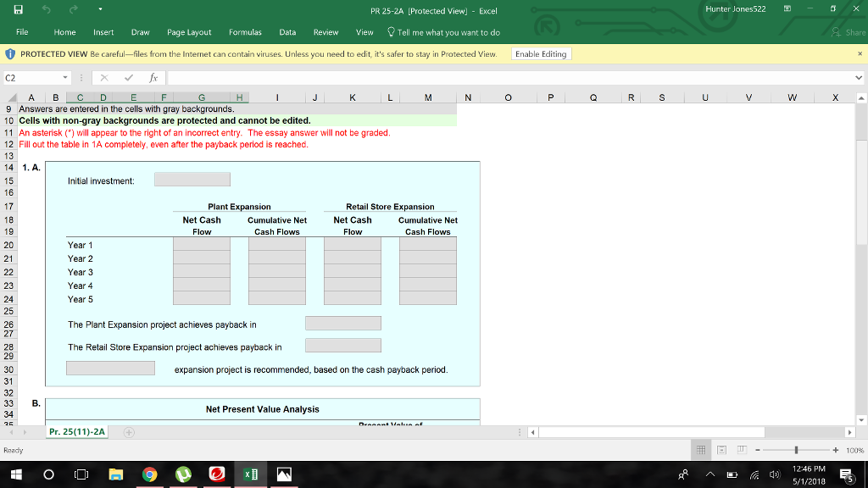The height and width of the screenshot is (488, 868).
Task: Click the zoom in plus button
Action: tap(835, 451)
